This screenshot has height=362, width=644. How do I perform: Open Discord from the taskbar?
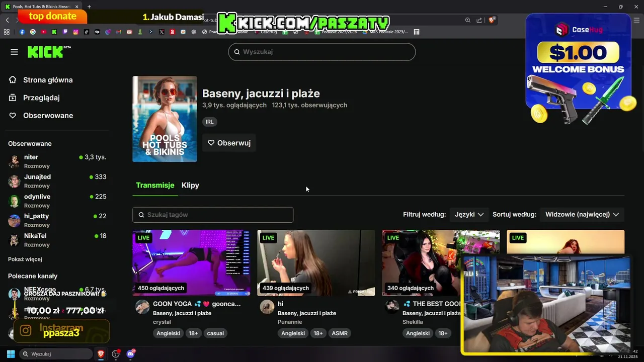[x=131, y=354]
